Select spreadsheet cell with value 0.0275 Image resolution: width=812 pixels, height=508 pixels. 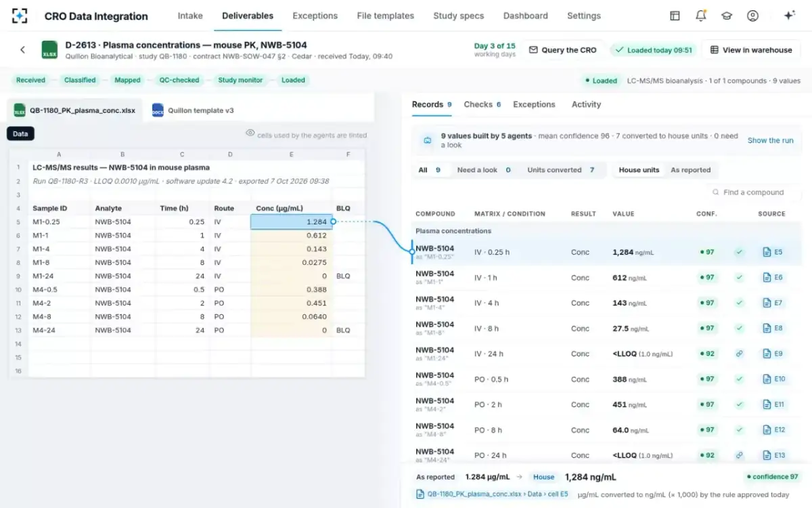292,262
